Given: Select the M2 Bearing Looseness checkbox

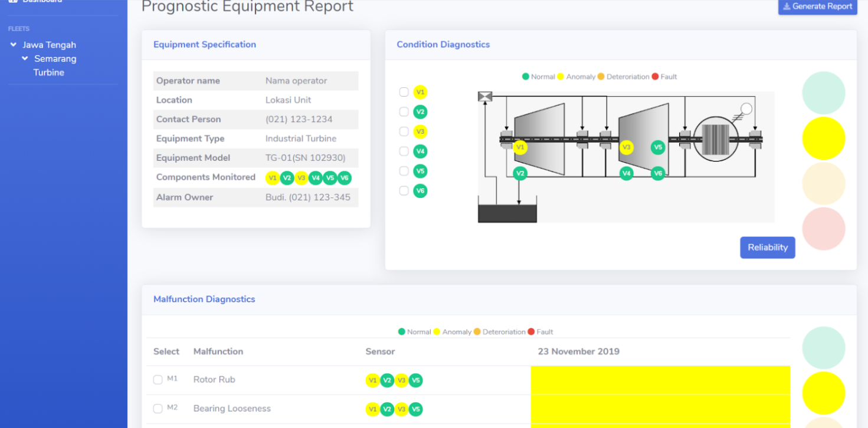Looking at the screenshot, I should [158, 409].
